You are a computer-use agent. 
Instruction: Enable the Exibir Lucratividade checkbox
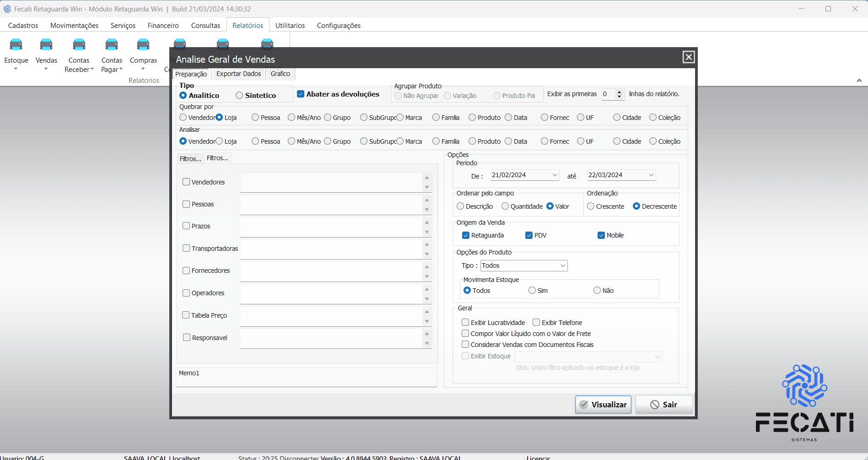point(465,323)
